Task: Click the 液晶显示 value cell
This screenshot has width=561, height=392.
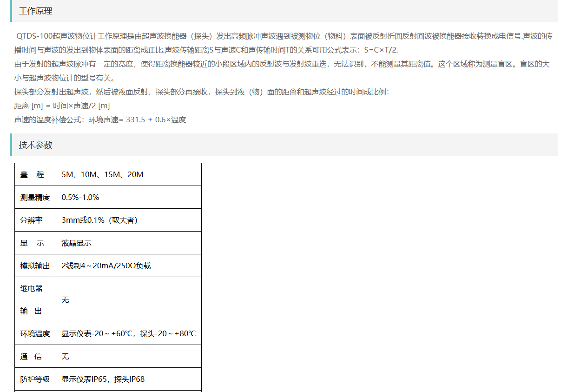Action: pyautogui.click(x=77, y=243)
